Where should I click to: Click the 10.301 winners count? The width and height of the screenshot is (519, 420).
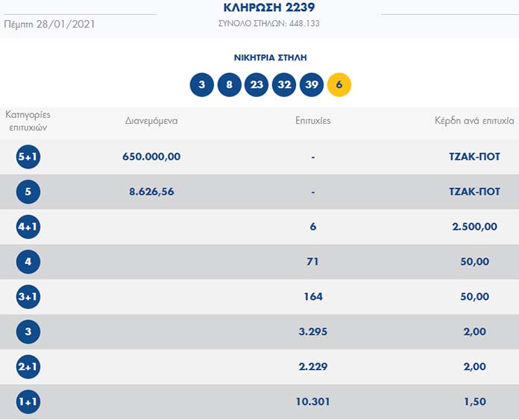click(313, 402)
